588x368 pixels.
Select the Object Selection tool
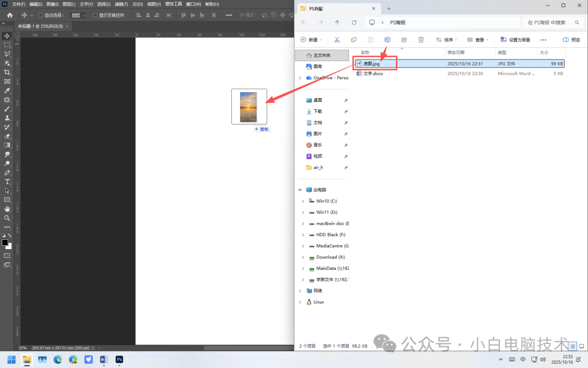7,63
